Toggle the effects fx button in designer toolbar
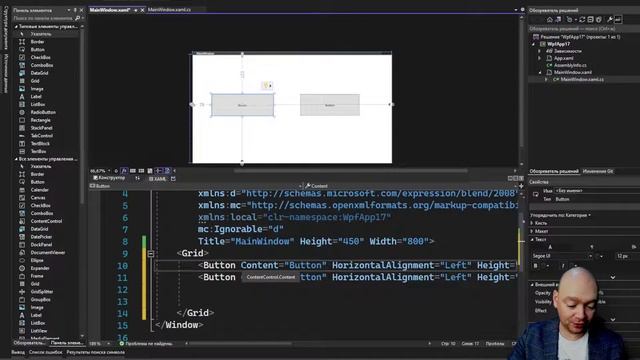Viewport: 640px width, 360px height. [x=124, y=171]
